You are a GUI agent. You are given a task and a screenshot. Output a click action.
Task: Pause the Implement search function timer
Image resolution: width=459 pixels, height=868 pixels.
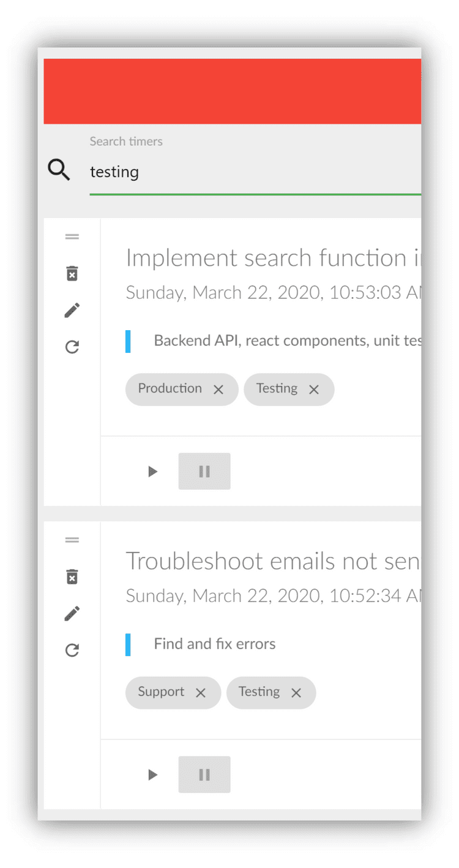pos(204,471)
